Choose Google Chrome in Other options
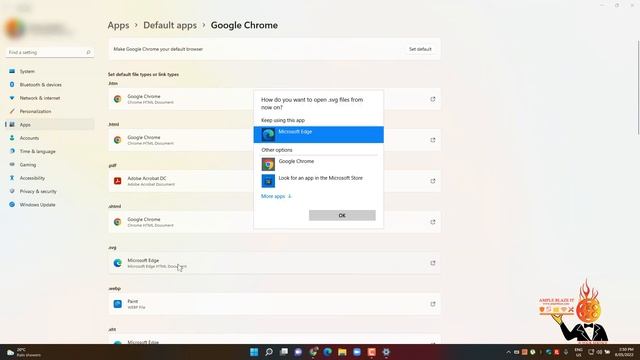Image resolution: width=640 pixels, height=360 pixels. tap(318, 164)
